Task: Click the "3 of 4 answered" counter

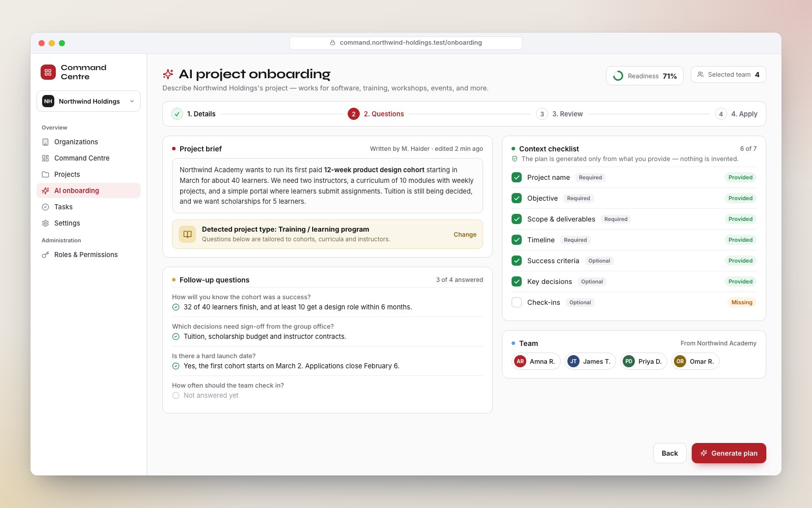Action: click(459, 280)
